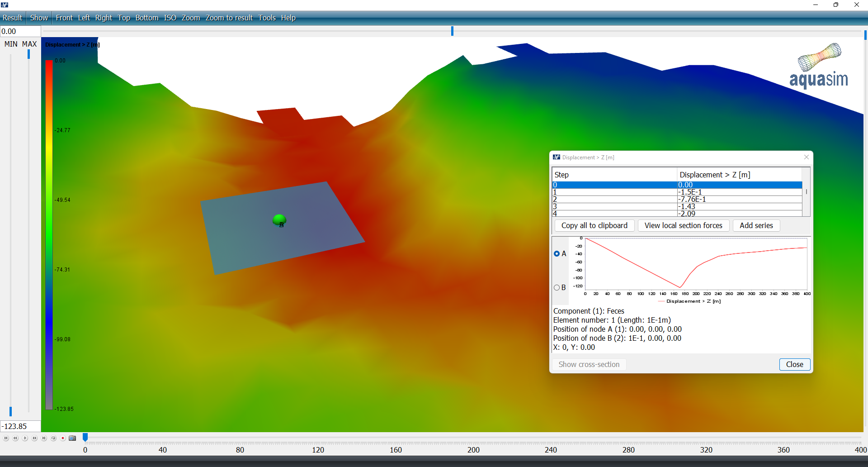868x467 pixels.
Task: Select step 0 row in table
Action: point(677,185)
